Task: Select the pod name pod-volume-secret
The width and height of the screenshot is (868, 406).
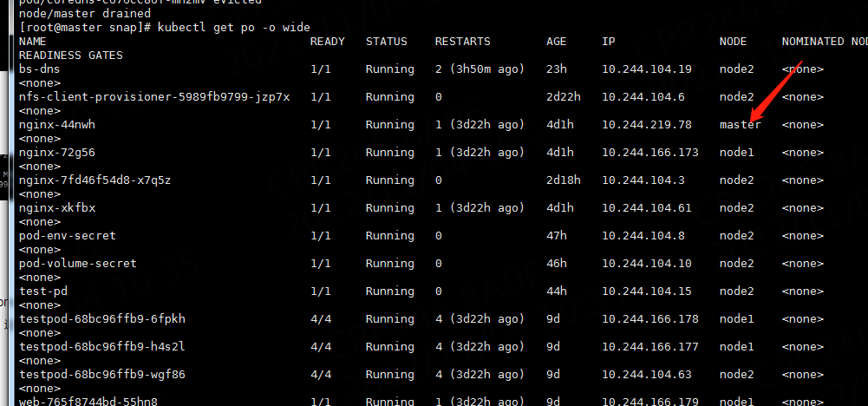Action: (x=77, y=263)
